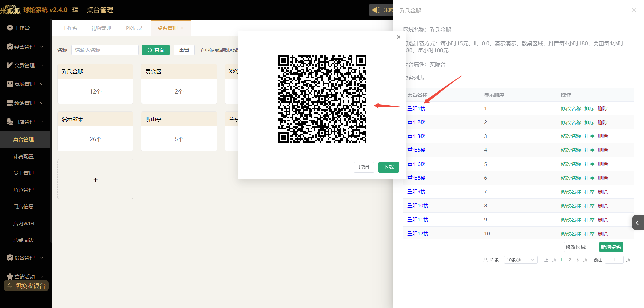Collapse the 门店管理 menu chevron
The height and width of the screenshot is (308, 644).
[x=42, y=122]
